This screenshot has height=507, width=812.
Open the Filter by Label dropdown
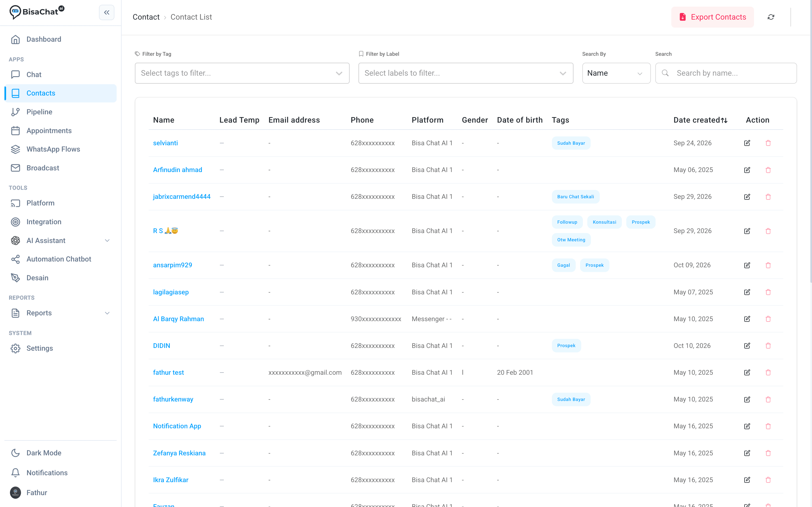coord(466,73)
